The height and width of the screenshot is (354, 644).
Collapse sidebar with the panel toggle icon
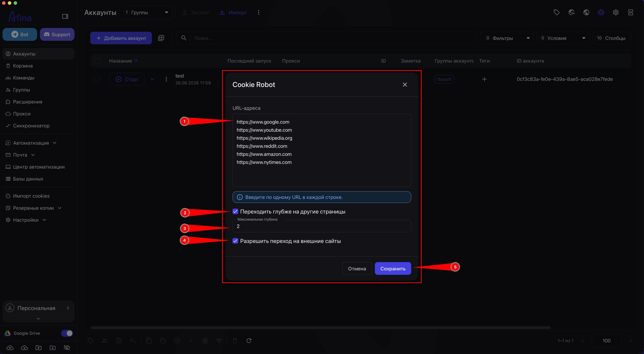65,16
